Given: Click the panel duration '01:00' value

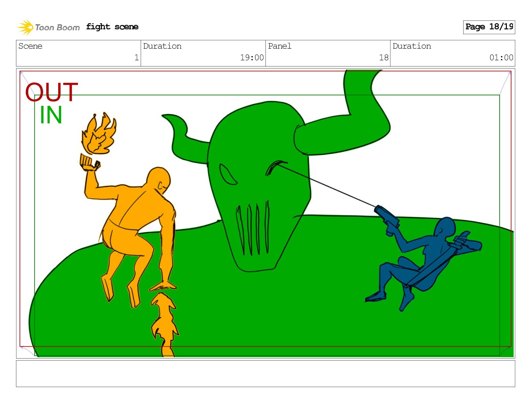Looking at the screenshot, I should (x=501, y=58).
